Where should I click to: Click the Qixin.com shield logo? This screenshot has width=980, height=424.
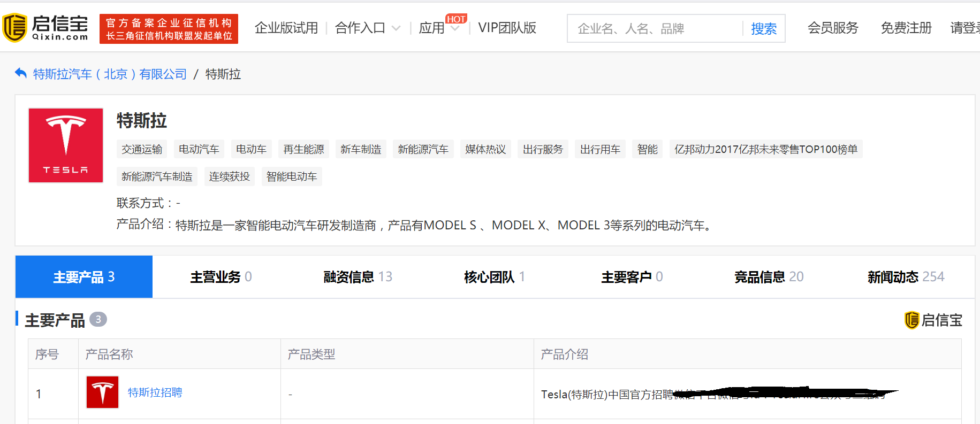pos(45,28)
